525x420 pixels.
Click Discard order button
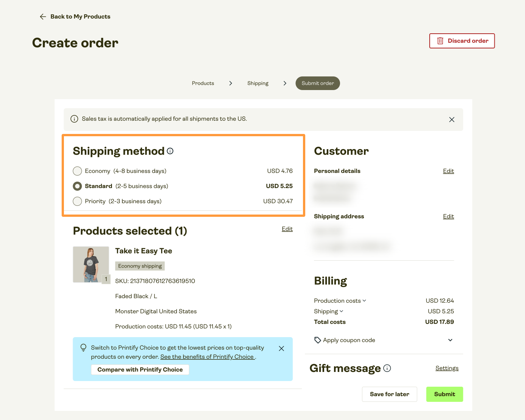(462, 41)
